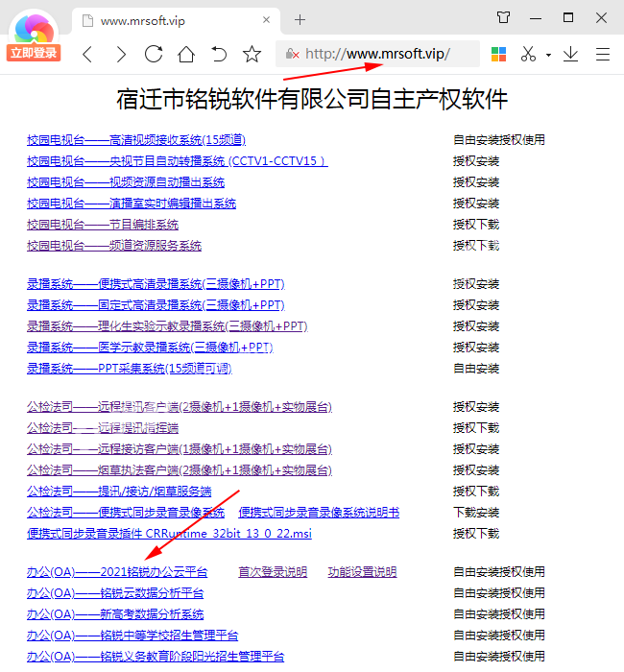Open 远程提讯客户端 link
This screenshot has width=624, height=672.
180,407
